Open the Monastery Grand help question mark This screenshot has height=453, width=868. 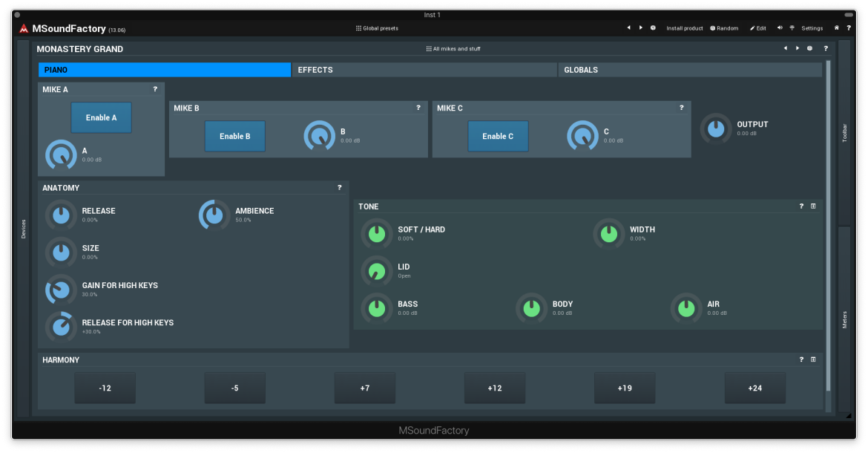[826, 48]
